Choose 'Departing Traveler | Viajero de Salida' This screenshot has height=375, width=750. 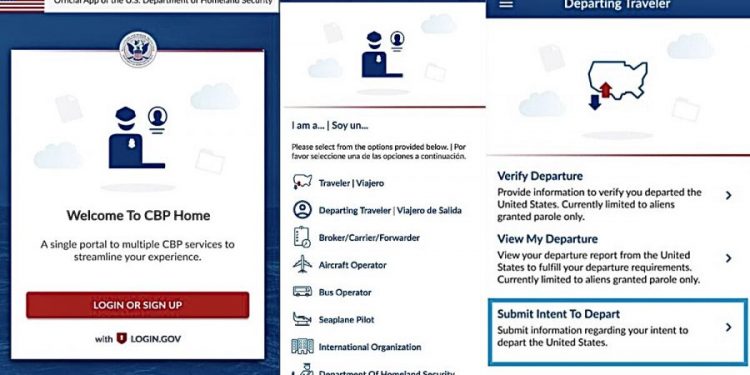pos(390,210)
